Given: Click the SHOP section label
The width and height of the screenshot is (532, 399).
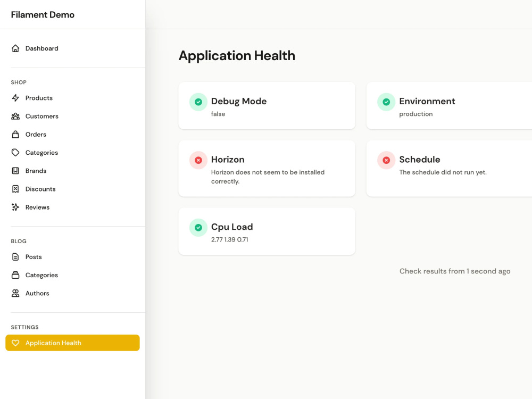Looking at the screenshot, I should [x=19, y=82].
